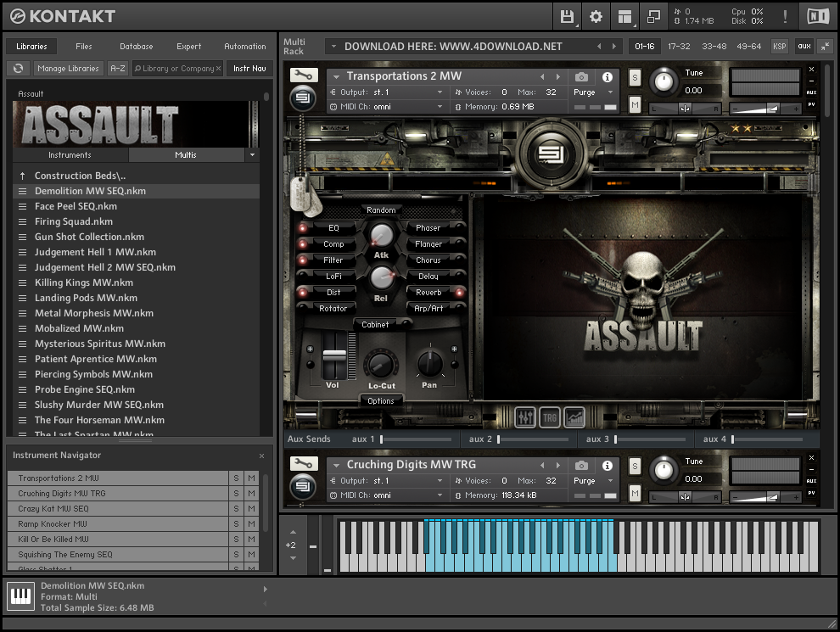This screenshot has width=840, height=632.
Task: Collapse rack view icon next to aux
Action: click(825, 47)
